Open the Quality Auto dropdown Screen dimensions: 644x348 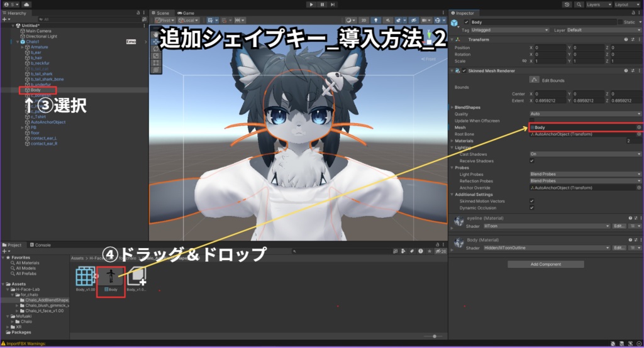pyautogui.click(x=586, y=114)
